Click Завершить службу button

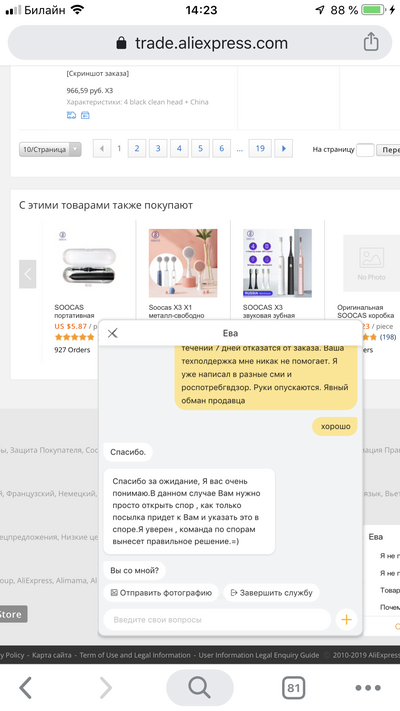point(271,593)
